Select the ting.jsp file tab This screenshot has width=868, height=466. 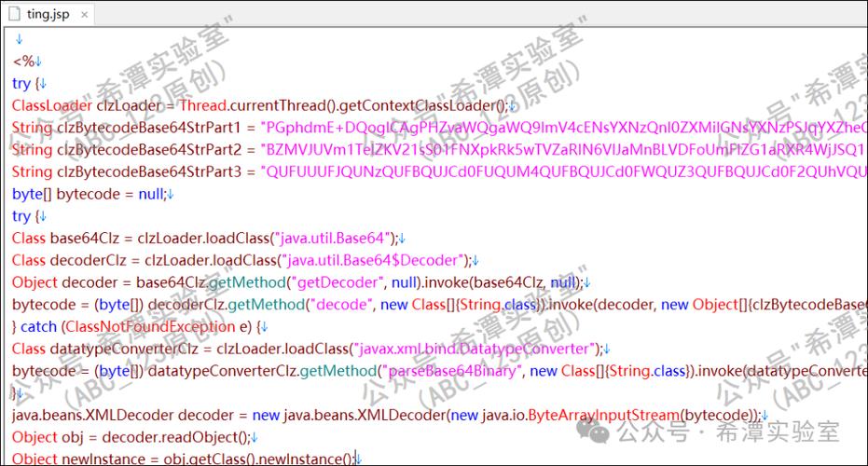click(48, 14)
